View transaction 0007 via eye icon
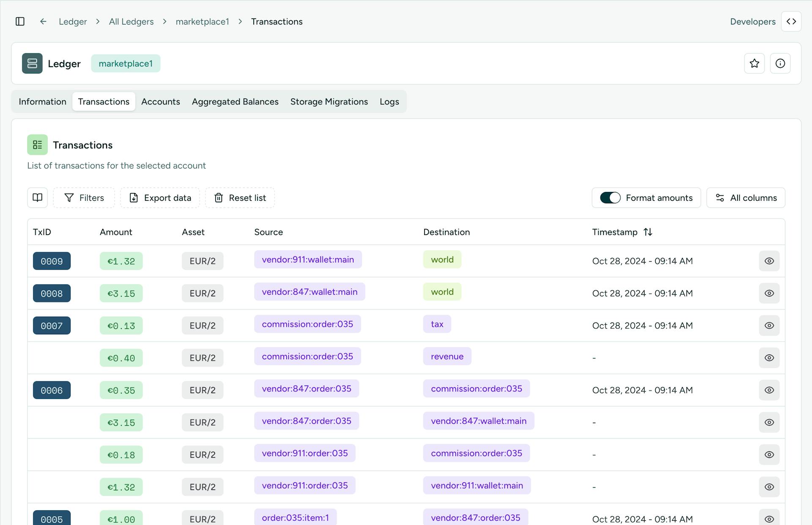The image size is (812, 525). click(x=769, y=325)
